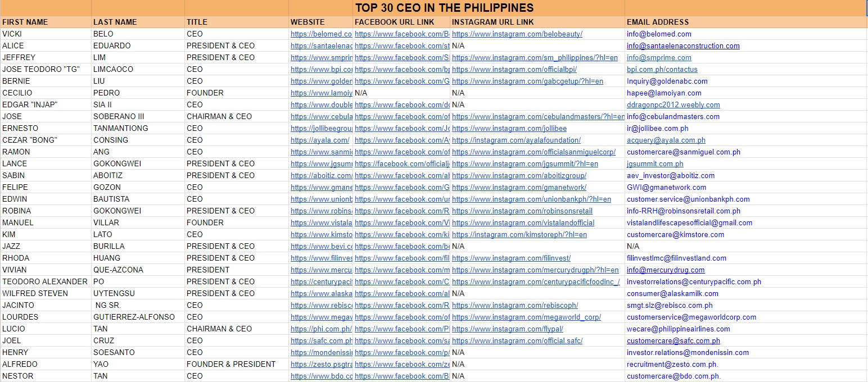Select the last name cell ABOITIZ

138,176
